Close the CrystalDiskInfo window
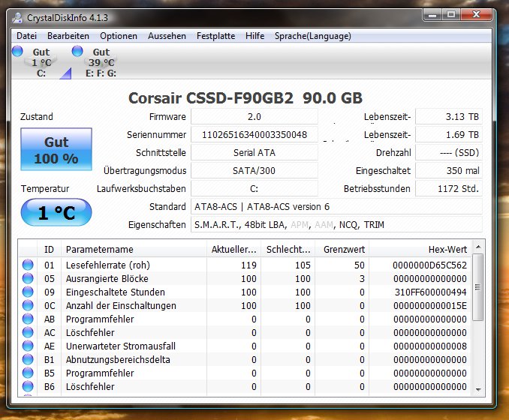The image size is (509, 420). (x=476, y=15)
